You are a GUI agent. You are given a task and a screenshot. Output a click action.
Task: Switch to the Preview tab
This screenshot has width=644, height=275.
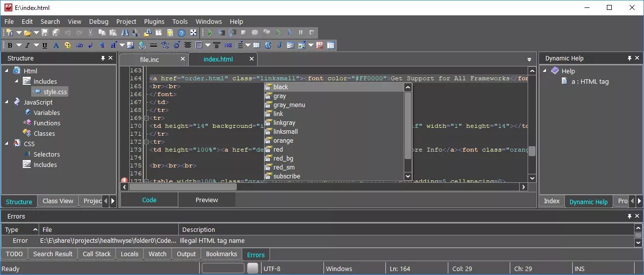coord(207,200)
